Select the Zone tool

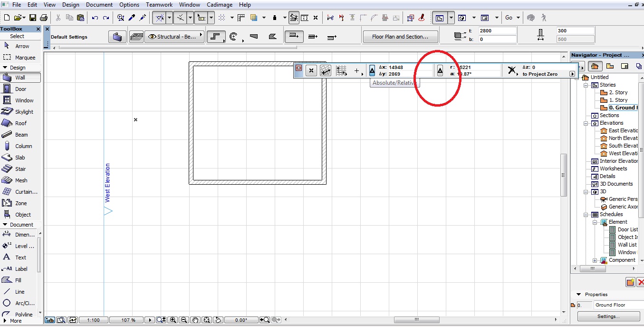[x=21, y=203]
